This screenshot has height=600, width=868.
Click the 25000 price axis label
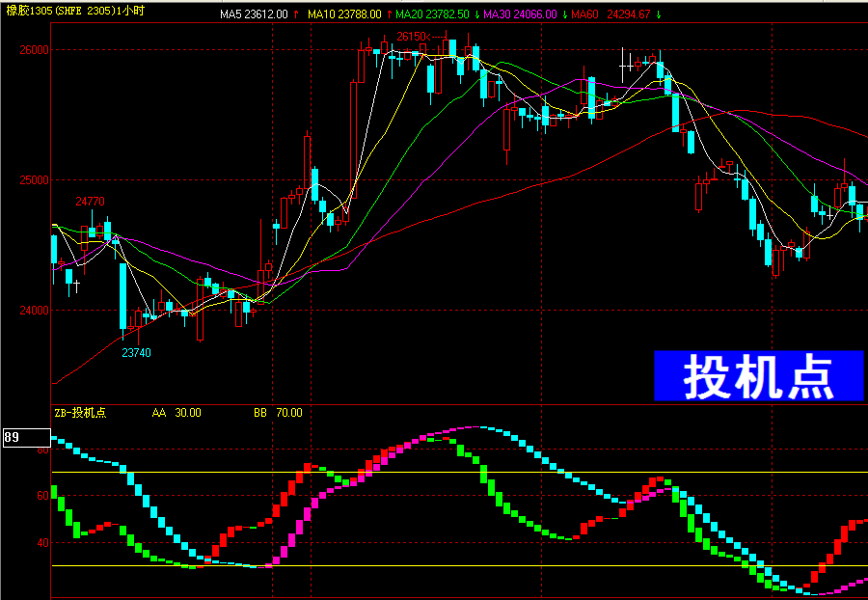[x=35, y=179]
